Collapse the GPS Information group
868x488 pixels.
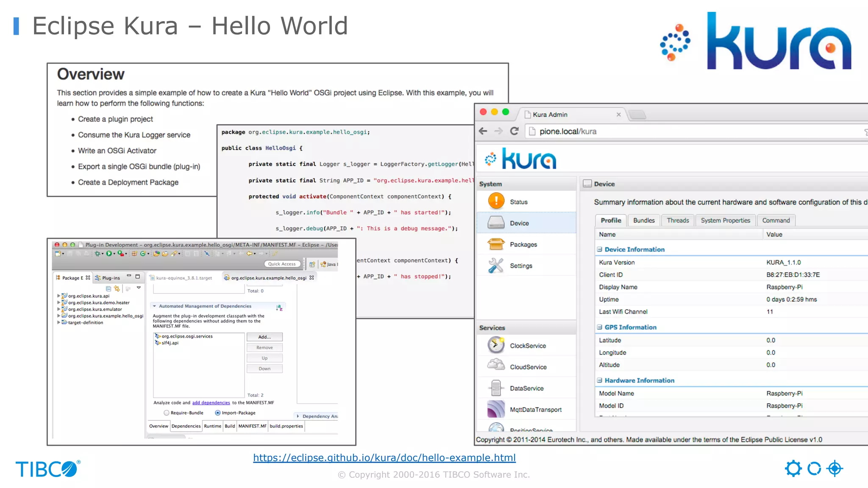(x=599, y=327)
